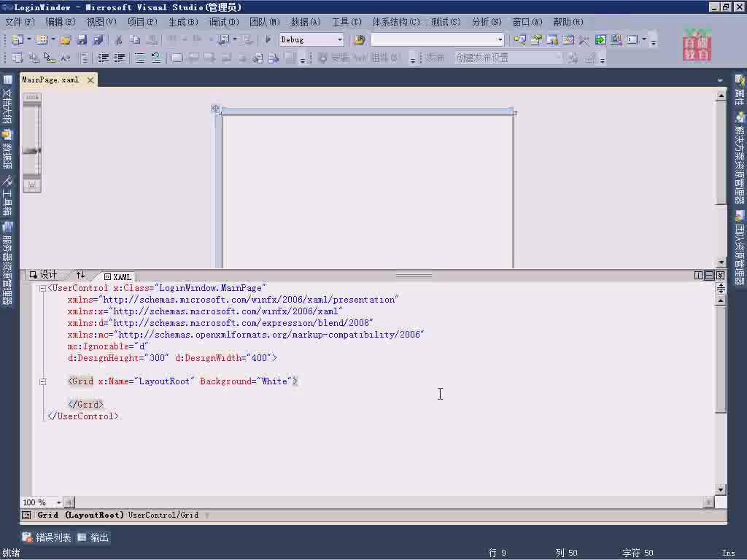Click the Copy toolbar icon

pyautogui.click(x=135, y=40)
